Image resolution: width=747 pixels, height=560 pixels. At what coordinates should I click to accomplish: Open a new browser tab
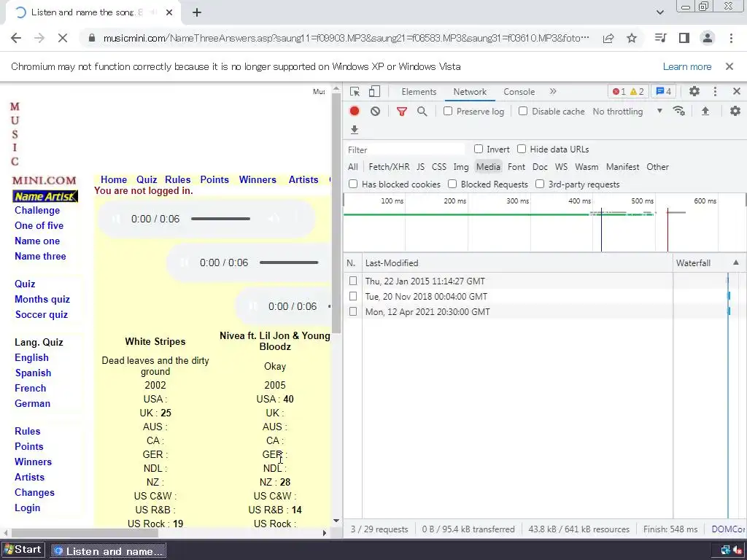coord(197,13)
